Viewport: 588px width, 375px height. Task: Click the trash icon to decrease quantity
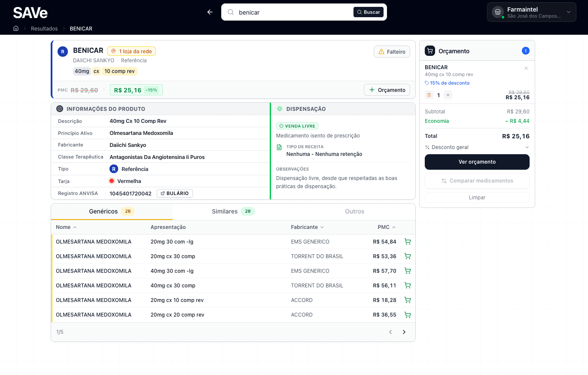[429, 95]
